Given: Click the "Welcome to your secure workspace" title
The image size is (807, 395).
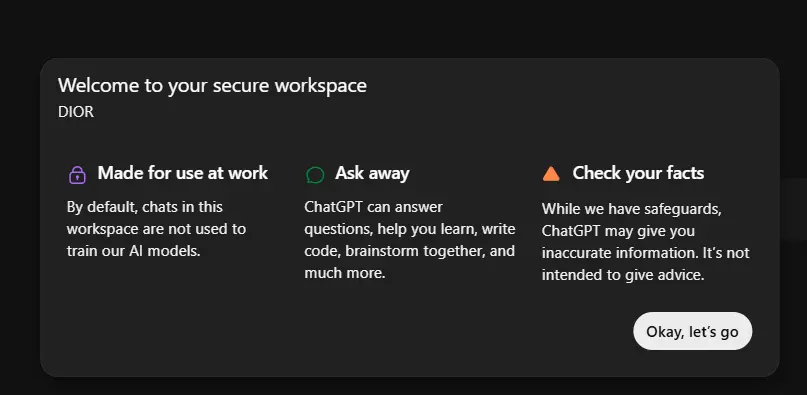Looking at the screenshot, I should coord(212,85).
